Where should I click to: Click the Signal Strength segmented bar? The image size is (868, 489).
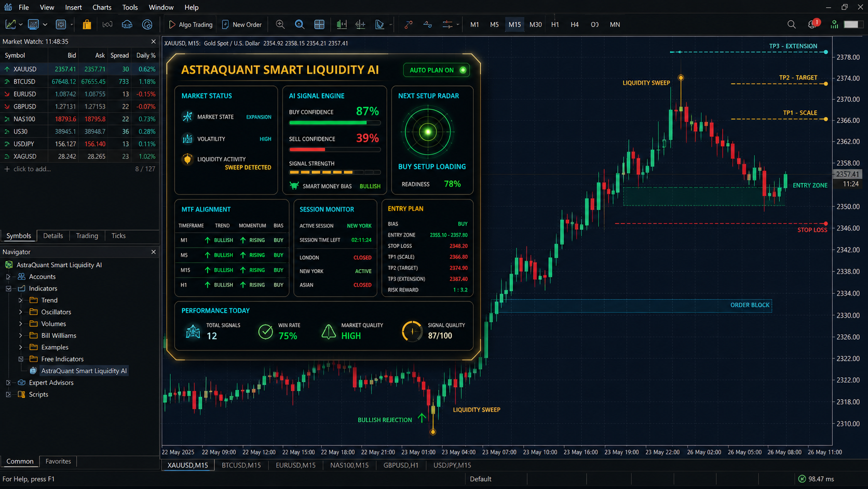coord(335,172)
